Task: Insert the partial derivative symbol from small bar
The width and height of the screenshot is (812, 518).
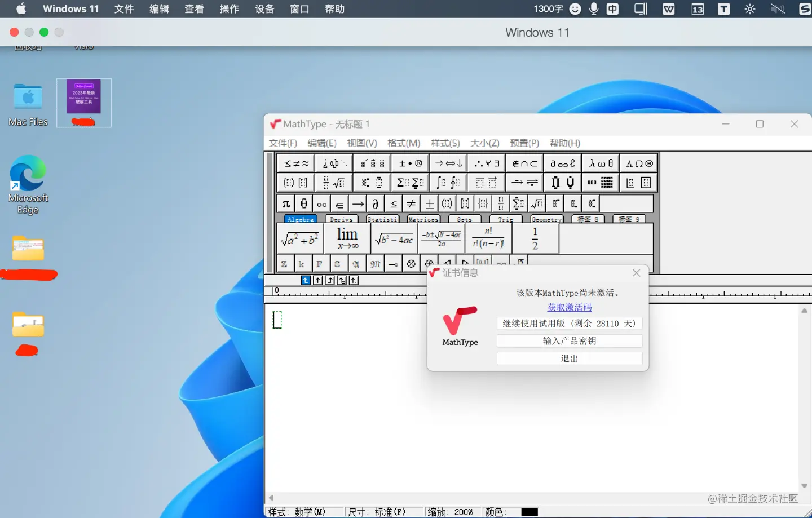Action: [376, 203]
